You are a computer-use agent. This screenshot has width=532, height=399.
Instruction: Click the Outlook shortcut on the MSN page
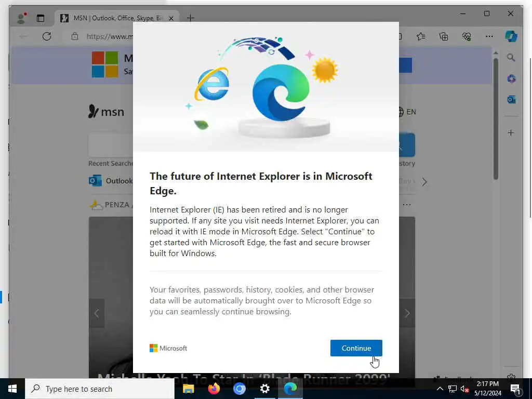click(111, 181)
